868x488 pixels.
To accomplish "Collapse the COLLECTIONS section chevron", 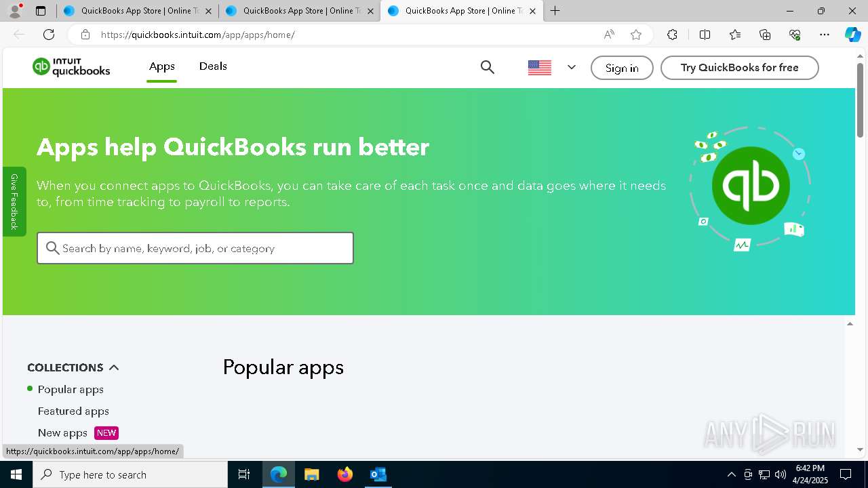I will [114, 367].
